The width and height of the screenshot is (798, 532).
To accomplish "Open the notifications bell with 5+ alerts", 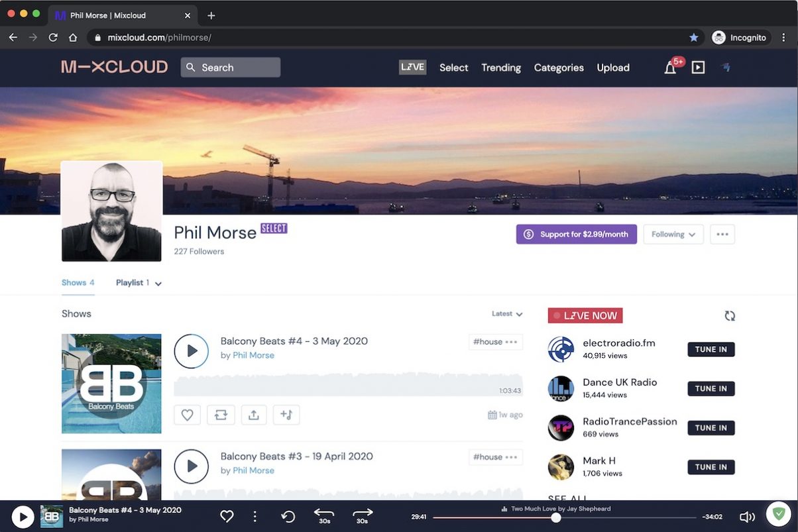I will (670, 68).
